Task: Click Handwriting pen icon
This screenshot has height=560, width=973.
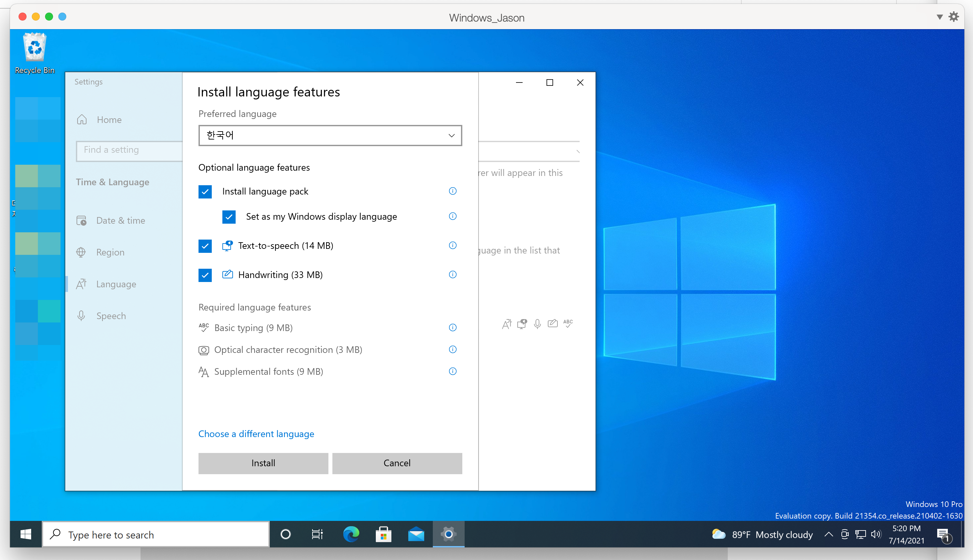Action: point(227,274)
